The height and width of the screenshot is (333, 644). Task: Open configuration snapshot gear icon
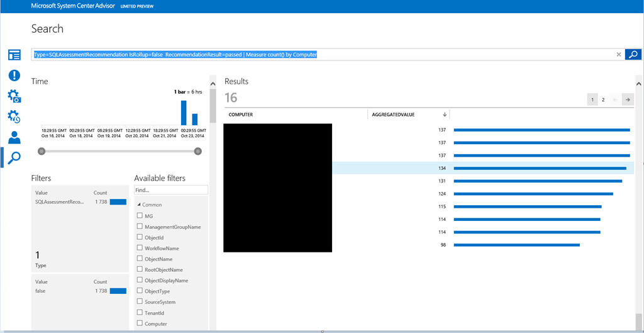(14, 96)
